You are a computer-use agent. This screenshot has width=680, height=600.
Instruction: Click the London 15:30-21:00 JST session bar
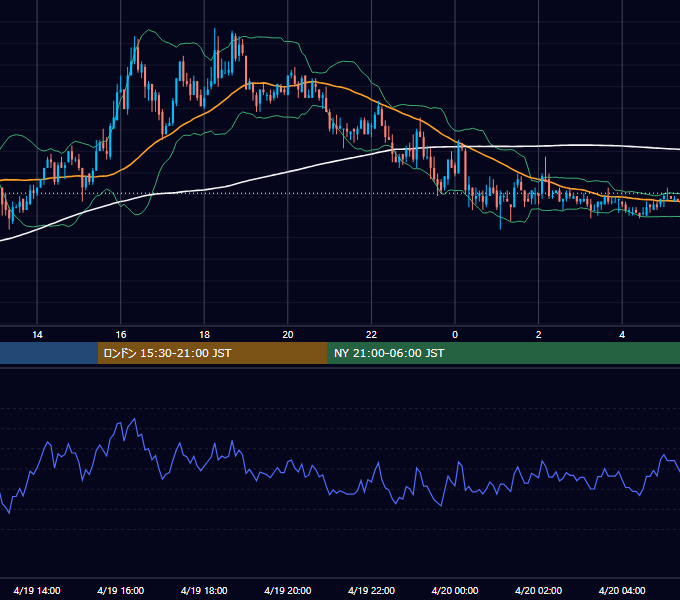click(x=212, y=353)
